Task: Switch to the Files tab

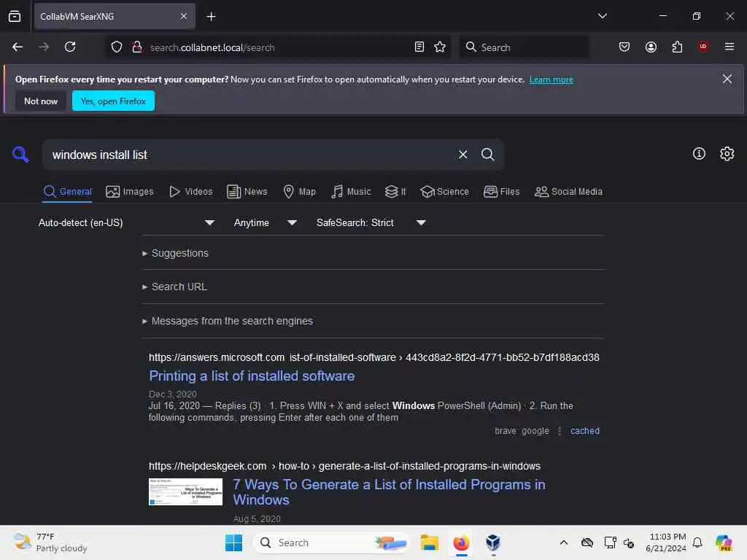Action: [x=502, y=192]
